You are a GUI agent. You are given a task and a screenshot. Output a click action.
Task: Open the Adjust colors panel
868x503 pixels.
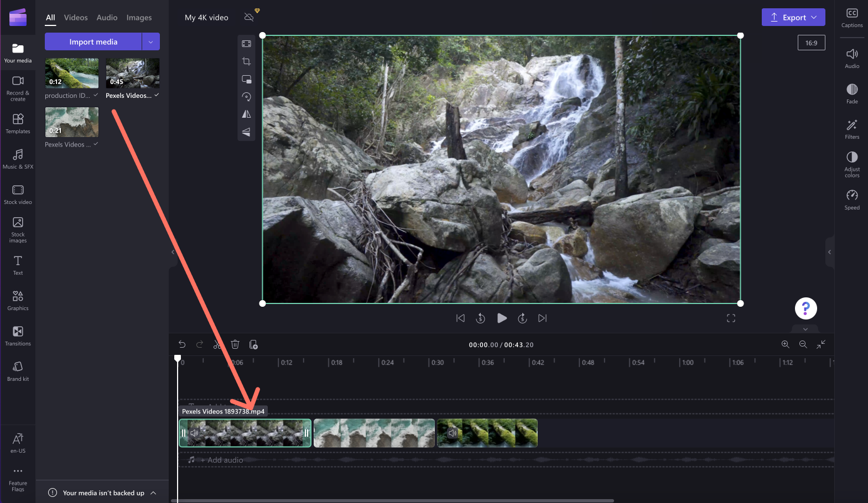(x=852, y=164)
